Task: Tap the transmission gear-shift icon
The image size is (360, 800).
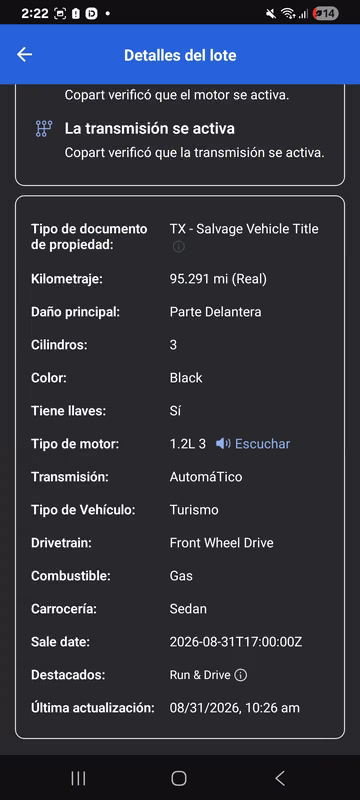Action: point(42,129)
